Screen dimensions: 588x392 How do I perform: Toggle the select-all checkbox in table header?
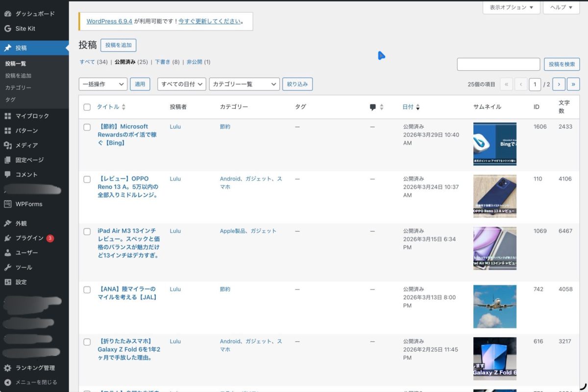87,107
